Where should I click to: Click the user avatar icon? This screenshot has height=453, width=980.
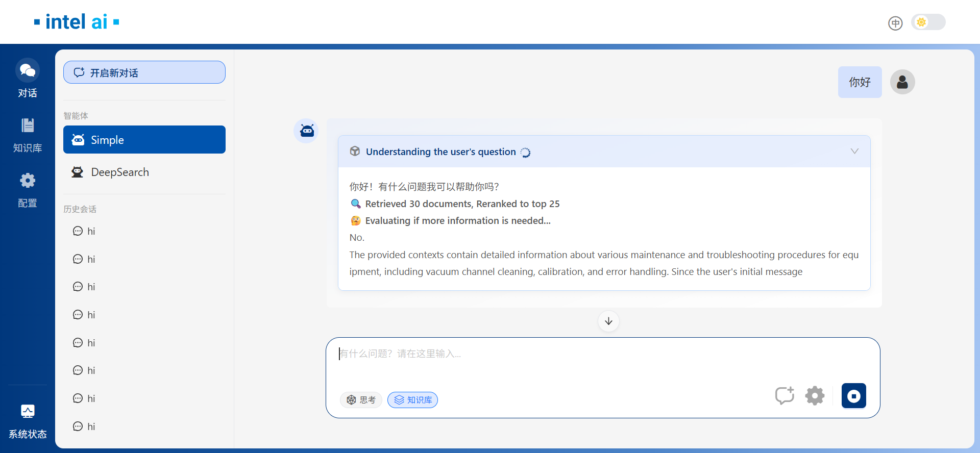[x=902, y=82]
